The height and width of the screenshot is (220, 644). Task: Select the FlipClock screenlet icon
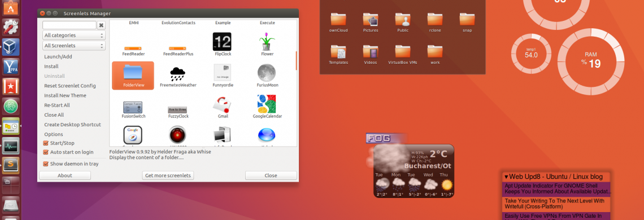point(222,41)
